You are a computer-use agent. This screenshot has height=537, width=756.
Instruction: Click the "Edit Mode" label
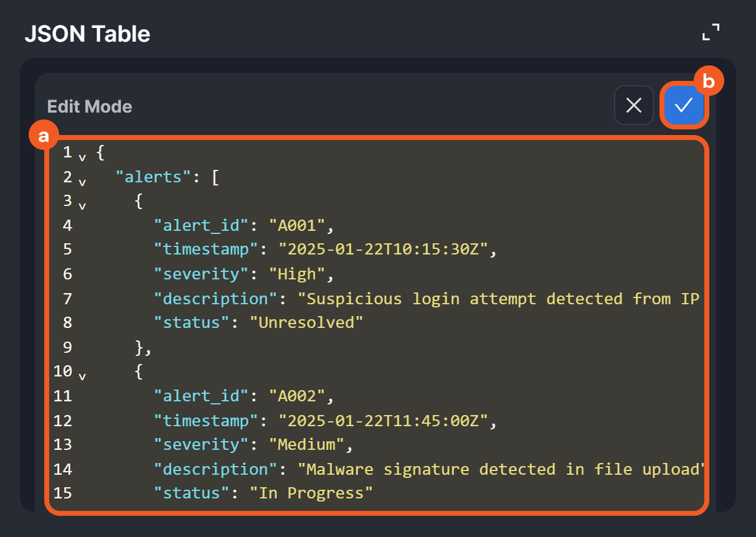pyautogui.click(x=90, y=106)
